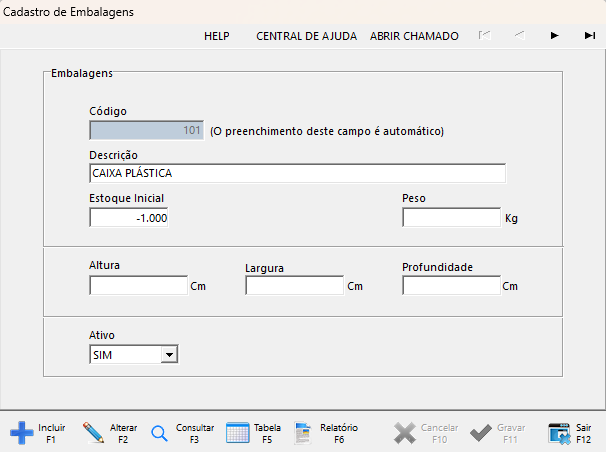This screenshot has height=452, width=606.
Task: Click the Incluir blue plus icon
Action: click(x=22, y=433)
